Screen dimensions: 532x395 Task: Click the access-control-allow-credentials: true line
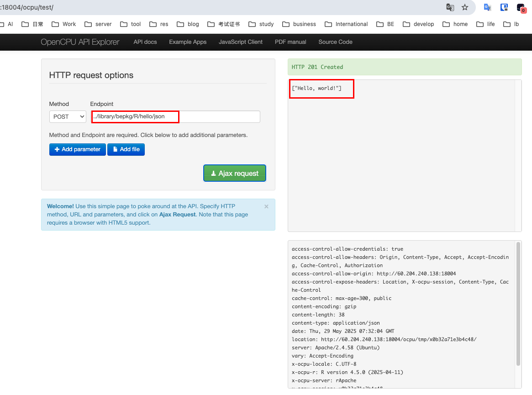tap(348, 249)
